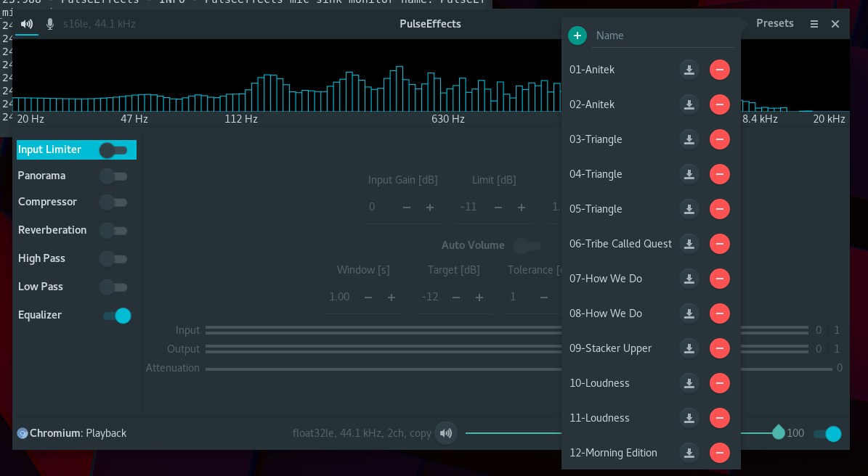Adjust the Chromium volume slider handle
This screenshot has width=868, height=476.
779,432
